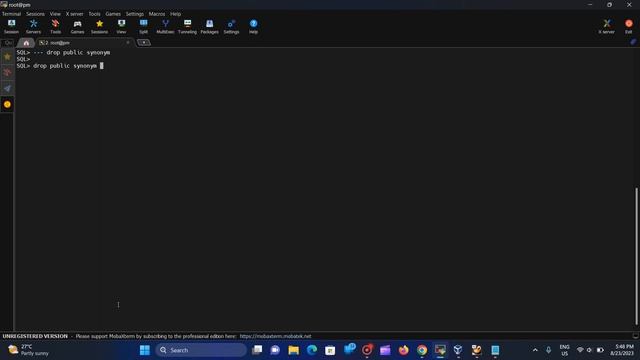The width and height of the screenshot is (640, 360).
Task: Click the taskbar Search box
Action: coord(201,350)
